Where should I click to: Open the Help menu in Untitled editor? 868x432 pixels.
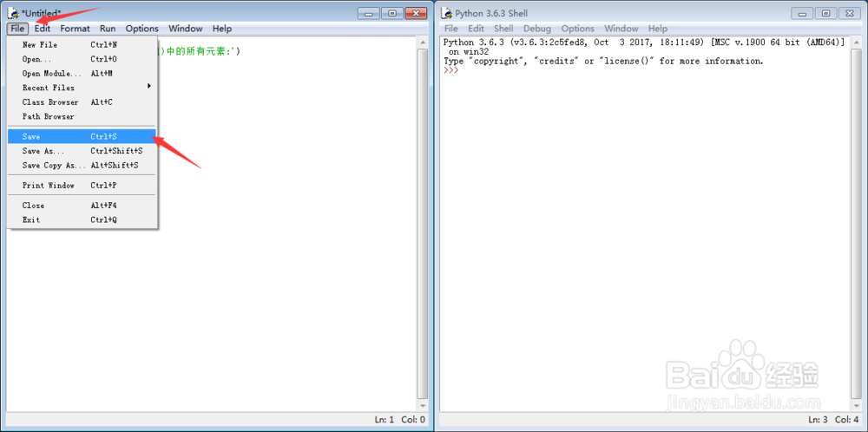[222, 29]
